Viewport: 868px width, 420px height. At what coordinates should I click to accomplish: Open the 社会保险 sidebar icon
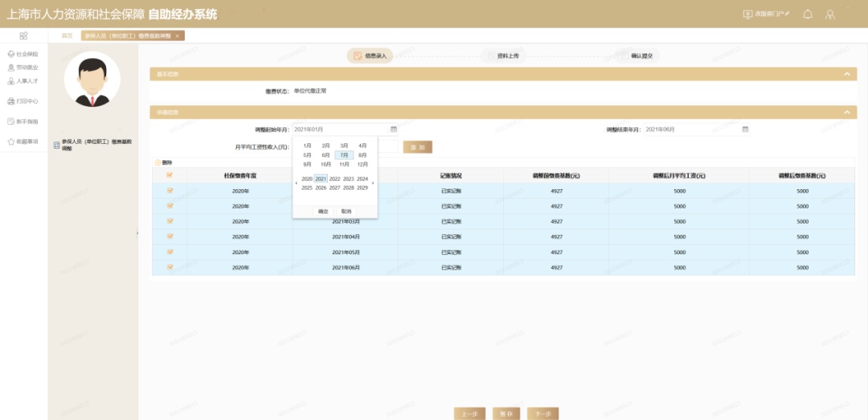click(x=11, y=54)
